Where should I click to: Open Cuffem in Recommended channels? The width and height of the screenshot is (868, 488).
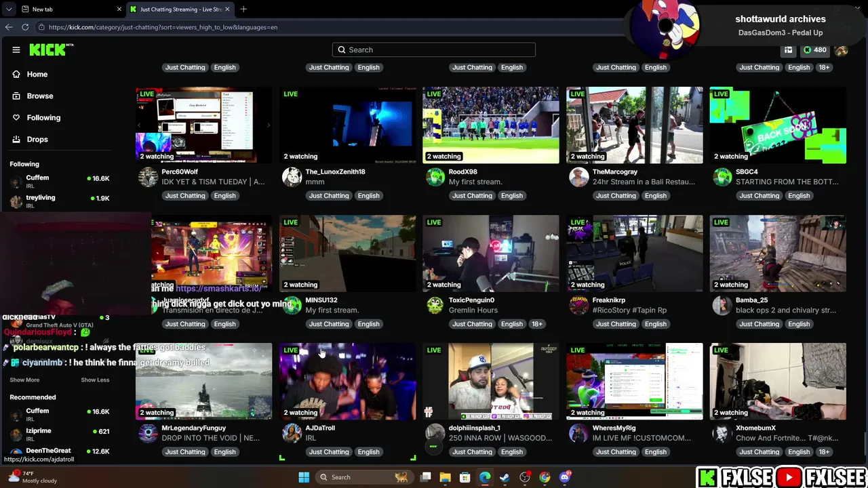point(60,413)
